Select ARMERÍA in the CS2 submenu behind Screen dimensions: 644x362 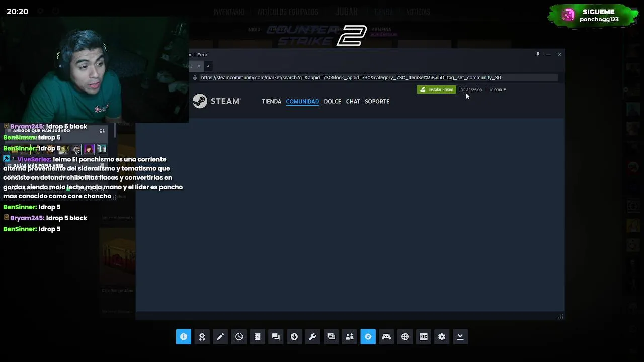point(381,30)
